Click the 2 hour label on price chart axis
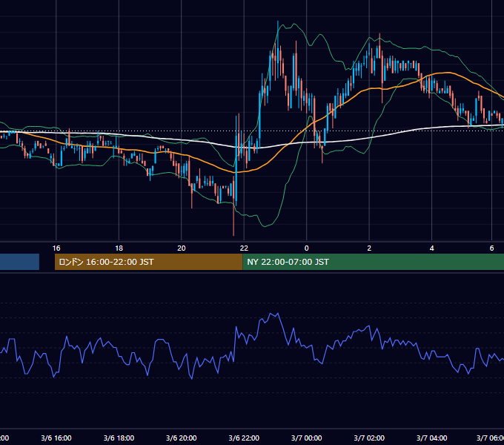The image size is (504, 445). coord(369,248)
